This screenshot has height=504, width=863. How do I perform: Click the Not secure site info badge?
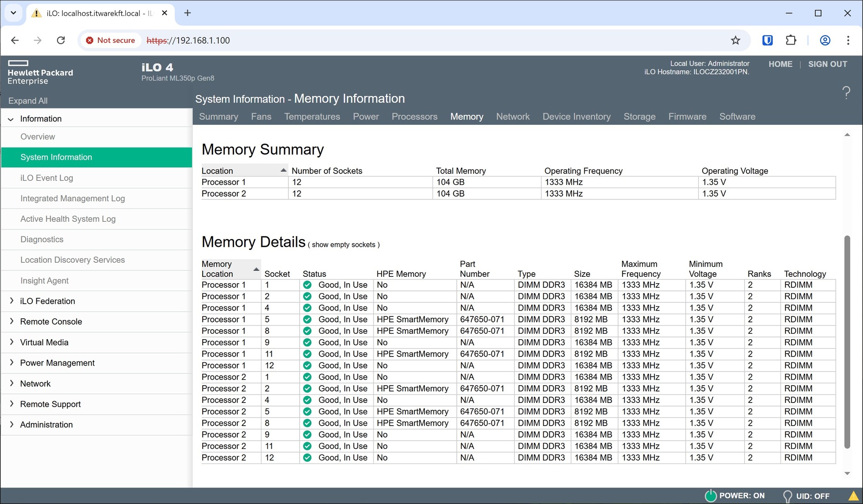[x=111, y=41]
